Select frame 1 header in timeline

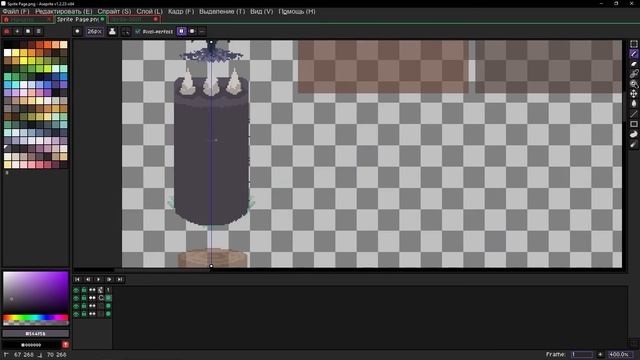click(108, 290)
